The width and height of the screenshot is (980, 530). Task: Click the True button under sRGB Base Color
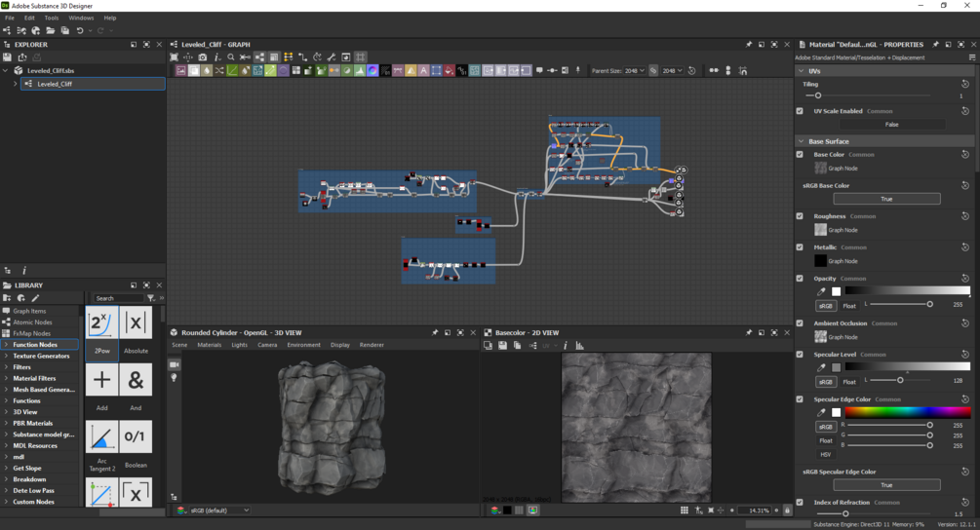(886, 199)
